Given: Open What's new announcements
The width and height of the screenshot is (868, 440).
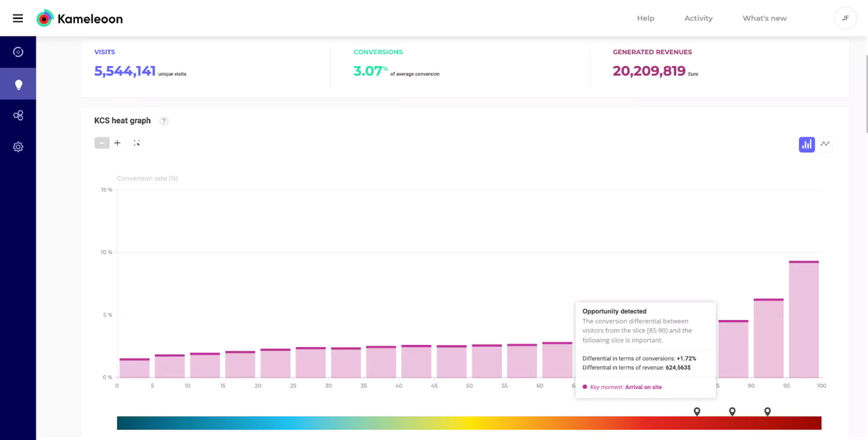Looking at the screenshot, I should (x=764, y=18).
